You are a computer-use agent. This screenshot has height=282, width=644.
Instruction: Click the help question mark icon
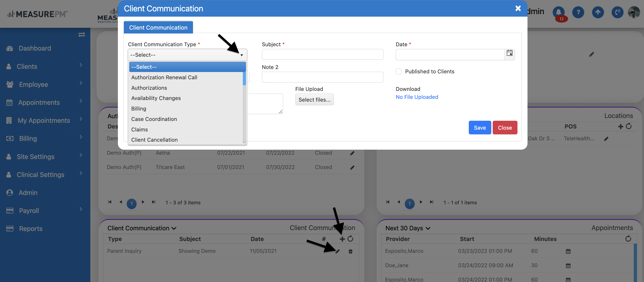[x=578, y=12]
